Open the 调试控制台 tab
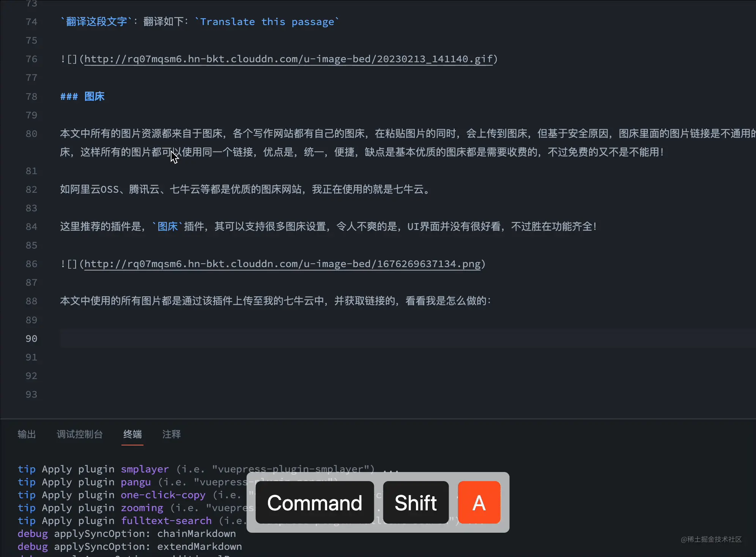 80,434
